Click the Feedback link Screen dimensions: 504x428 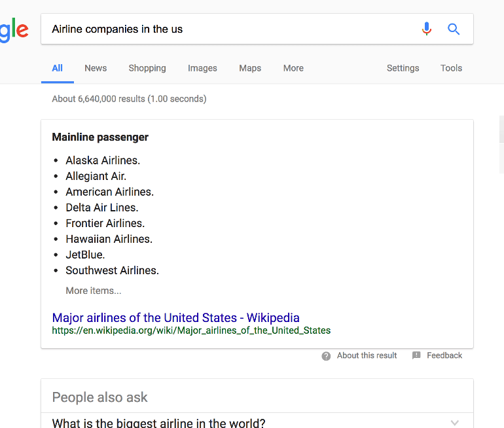pyautogui.click(x=444, y=355)
